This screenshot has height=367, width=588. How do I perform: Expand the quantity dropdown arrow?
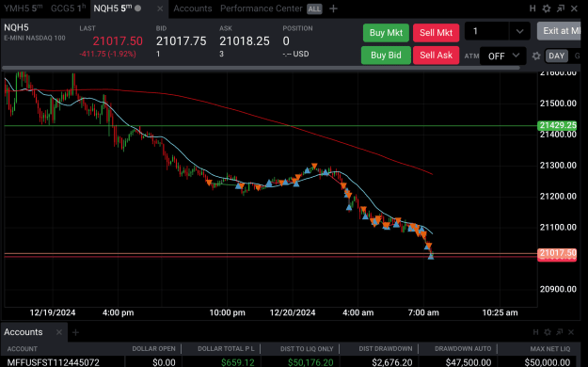(519, 31)
